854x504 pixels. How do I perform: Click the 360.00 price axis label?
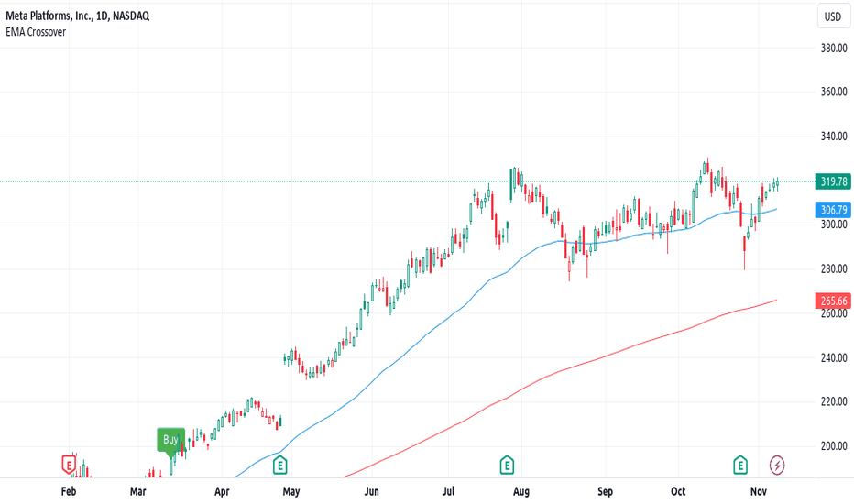834,92
